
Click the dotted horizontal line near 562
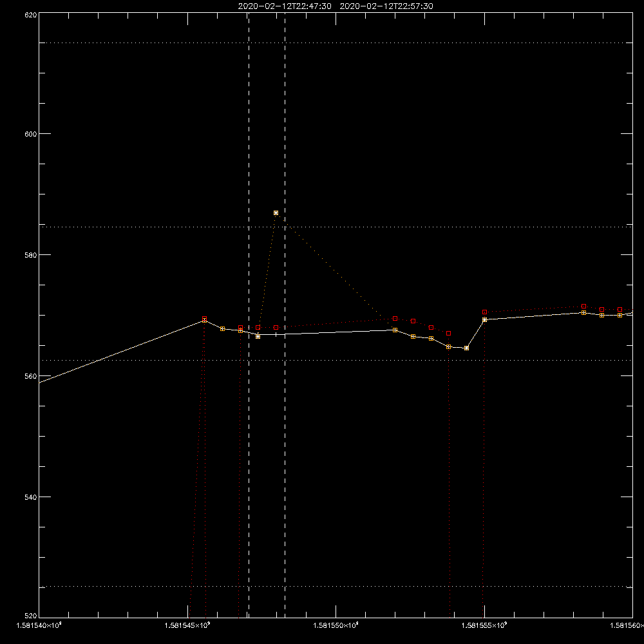point(336,360)
